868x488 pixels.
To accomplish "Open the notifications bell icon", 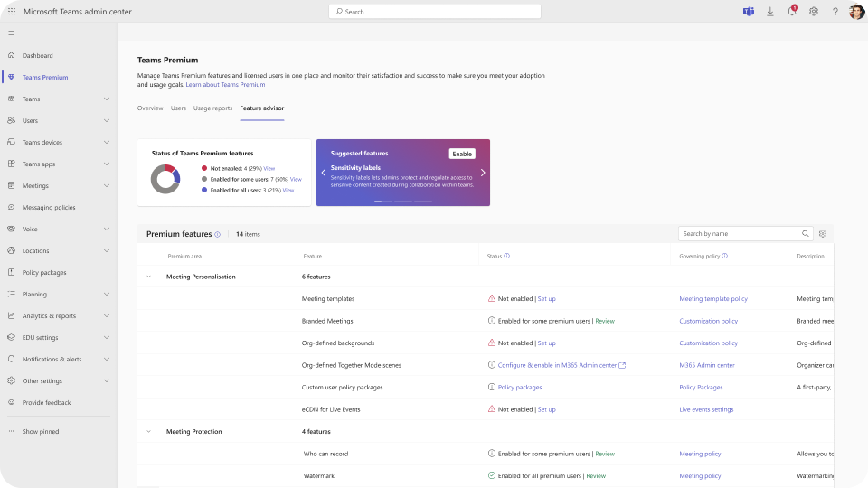I will click(x=791, y=12).
